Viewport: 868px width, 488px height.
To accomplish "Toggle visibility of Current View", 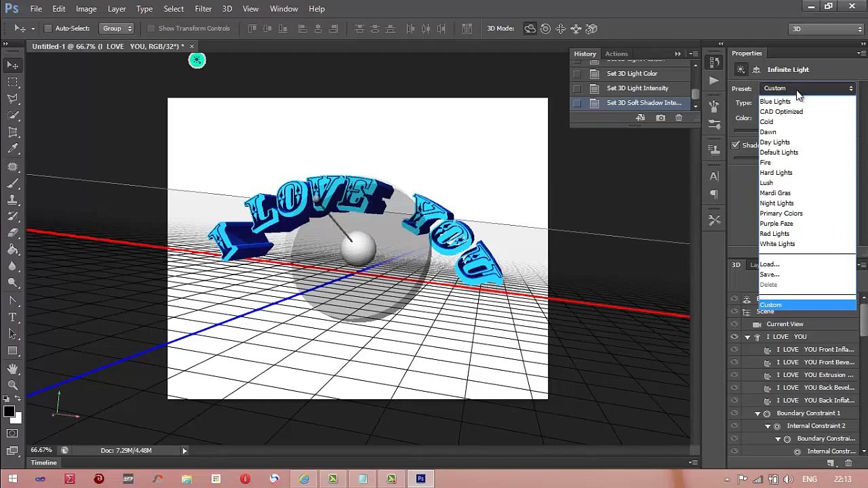I will (734, 324).
